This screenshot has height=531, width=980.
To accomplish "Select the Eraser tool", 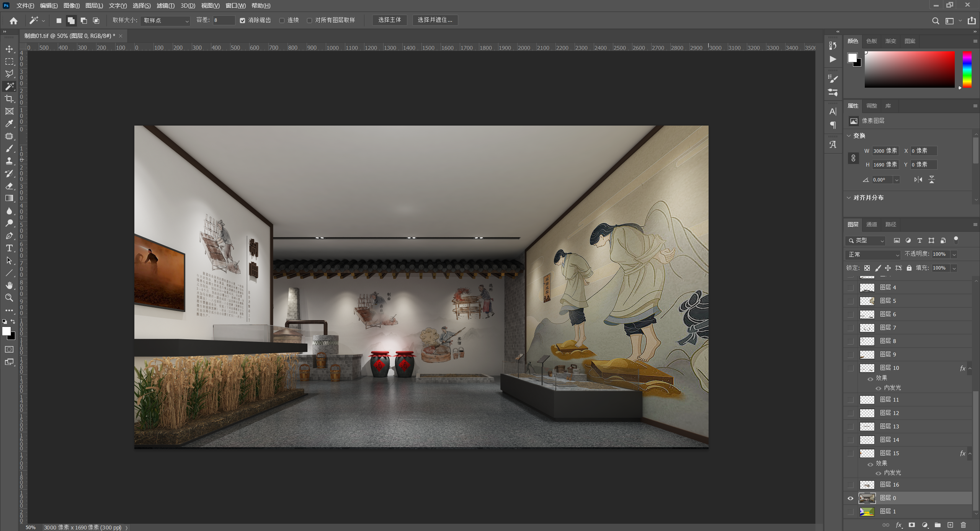I will 9,186.
